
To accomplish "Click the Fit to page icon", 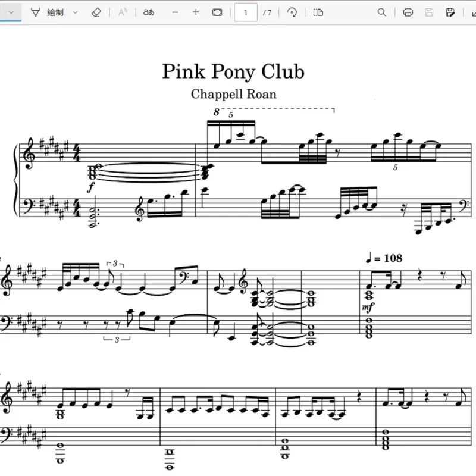I will (x=217, y=12).
